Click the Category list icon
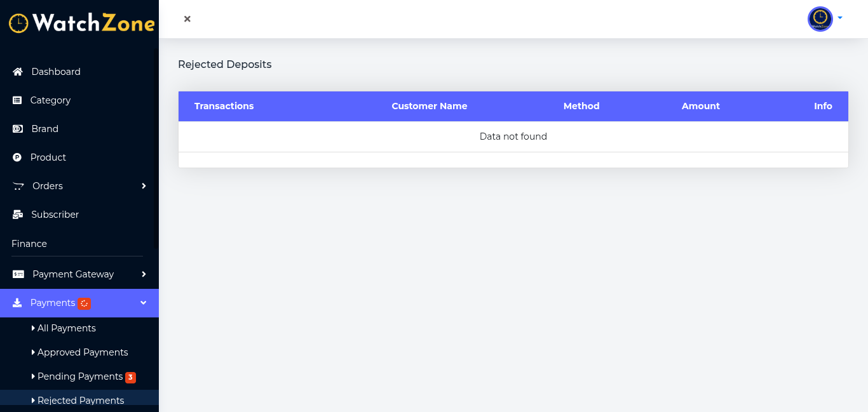Viewport: 868px width, 412px height. [17, 100]
